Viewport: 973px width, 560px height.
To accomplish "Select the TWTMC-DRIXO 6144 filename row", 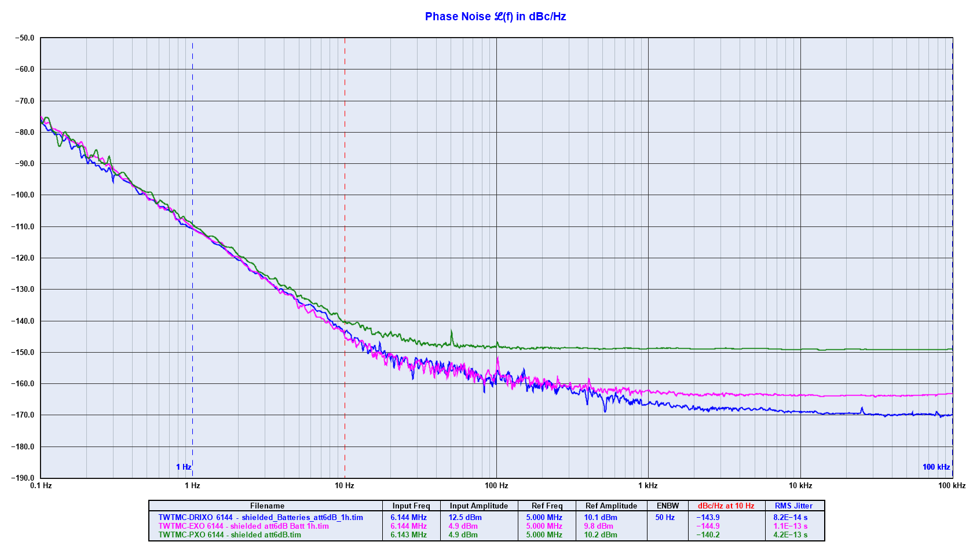I will (261, 518).
